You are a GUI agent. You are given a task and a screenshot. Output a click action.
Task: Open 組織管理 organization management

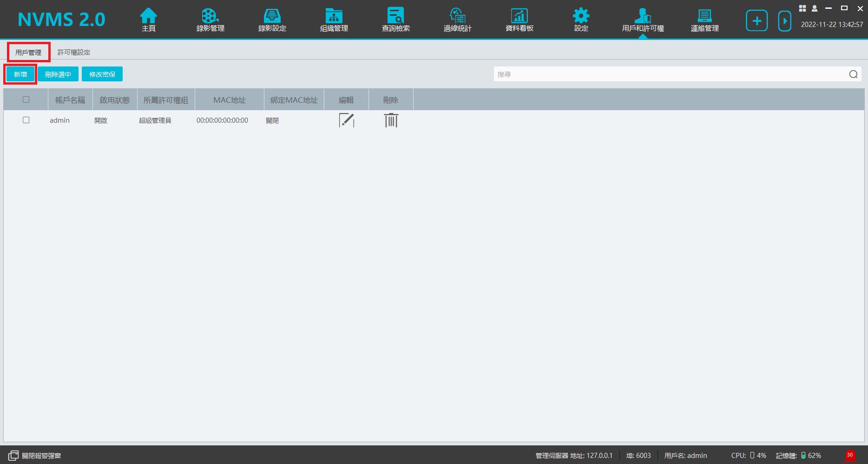[334, 20]
